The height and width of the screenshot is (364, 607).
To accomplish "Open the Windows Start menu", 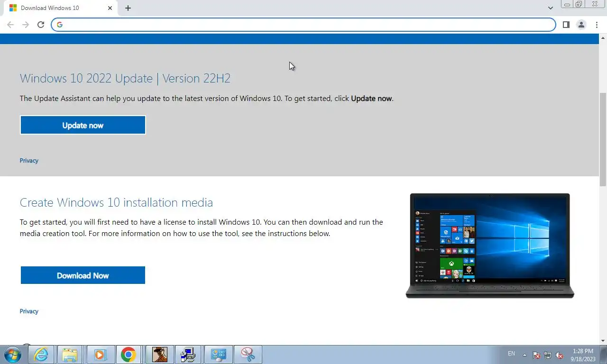I will tap(12, 355).
